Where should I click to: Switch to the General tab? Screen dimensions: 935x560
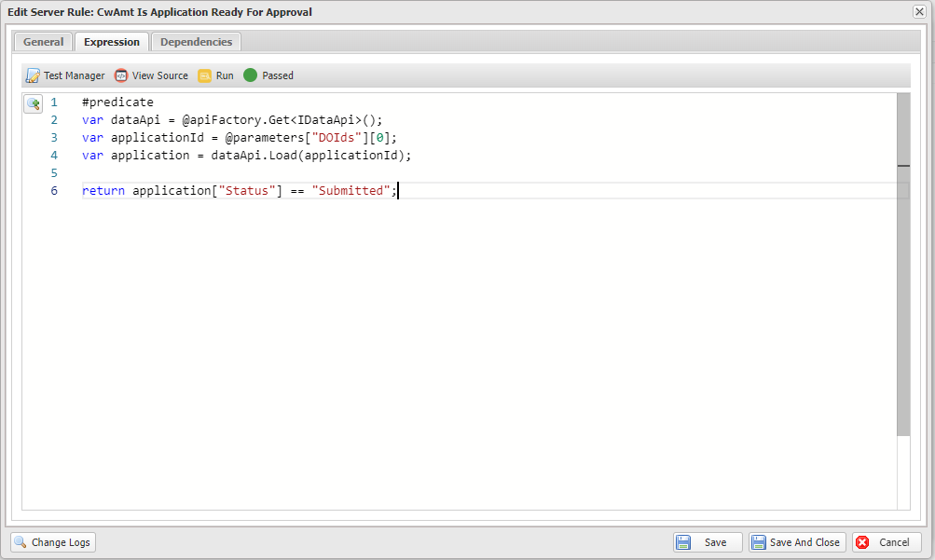(43, 42)
